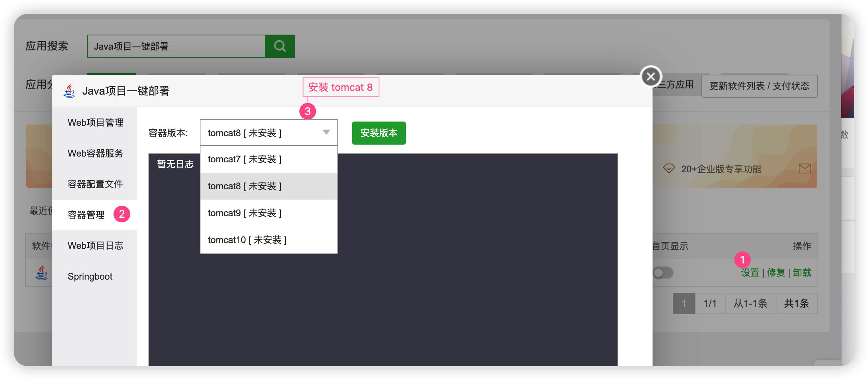The width and height of the screenshot is (868, 380).
Task: Switch to Web容器服务 tab
Action: click(95, 153)
